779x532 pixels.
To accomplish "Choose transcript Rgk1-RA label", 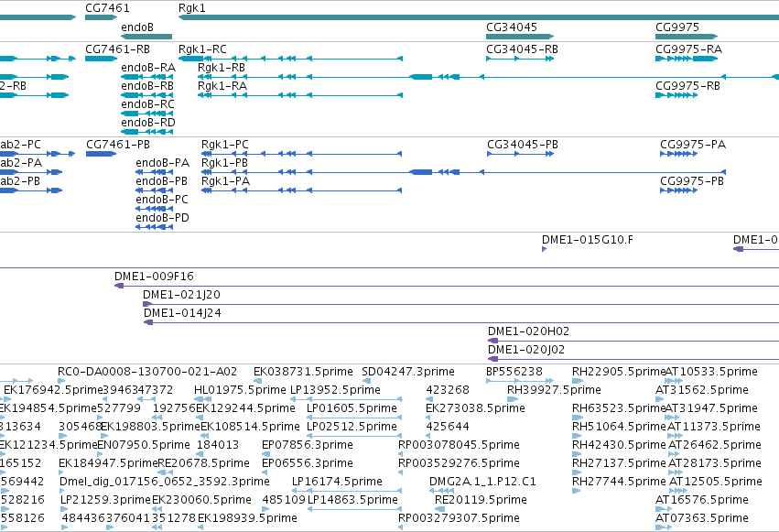I will [222, 86].
